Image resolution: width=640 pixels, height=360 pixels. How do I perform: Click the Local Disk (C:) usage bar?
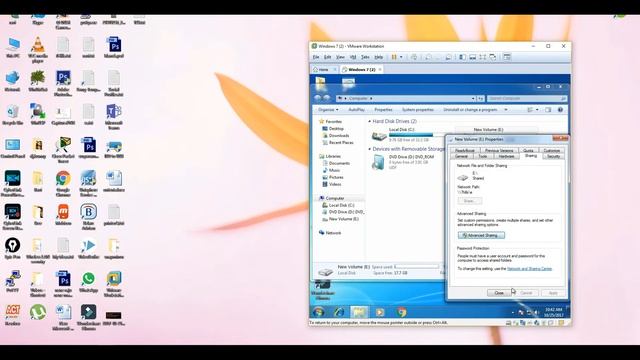(x=417, y=135)
